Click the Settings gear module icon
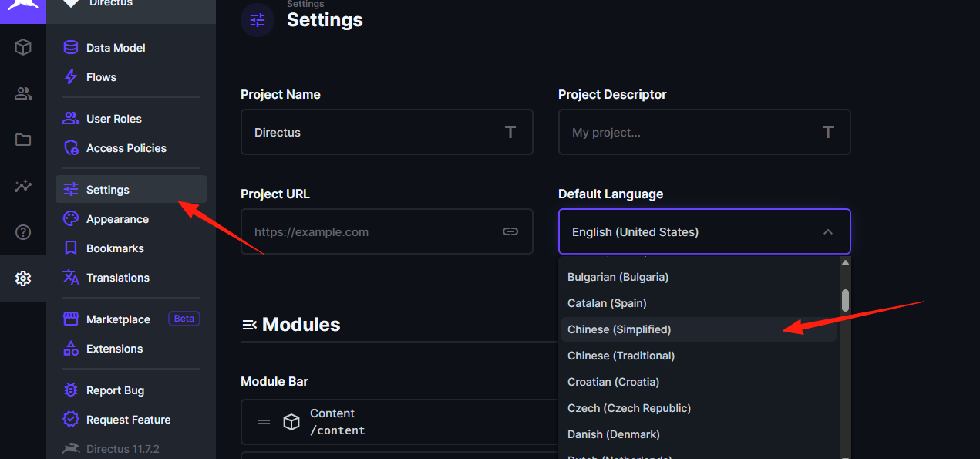The height and width of the screenshot is (459, 980). pyautogui.click(x=23, y=278)
